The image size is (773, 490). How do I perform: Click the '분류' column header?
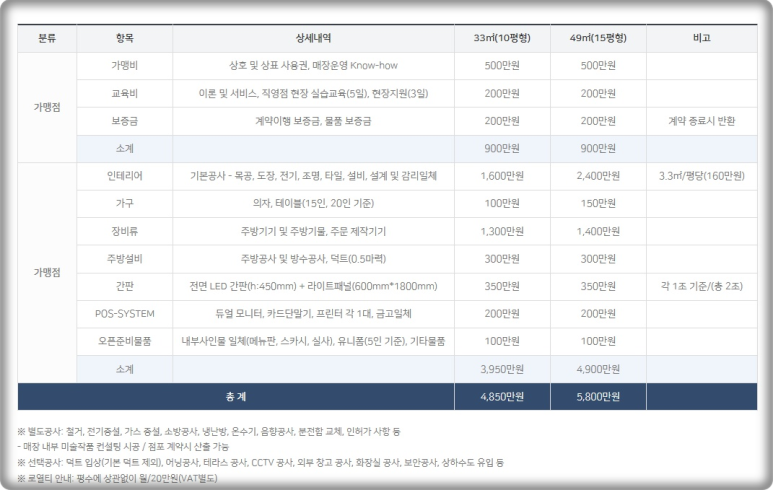coord(47,38)
